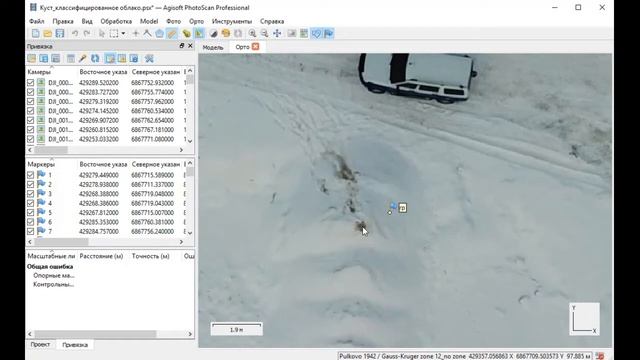Toggle the Show Shapes icon
Image resolution: width=640 pixels, height=360 pixels.
point(316,33)
